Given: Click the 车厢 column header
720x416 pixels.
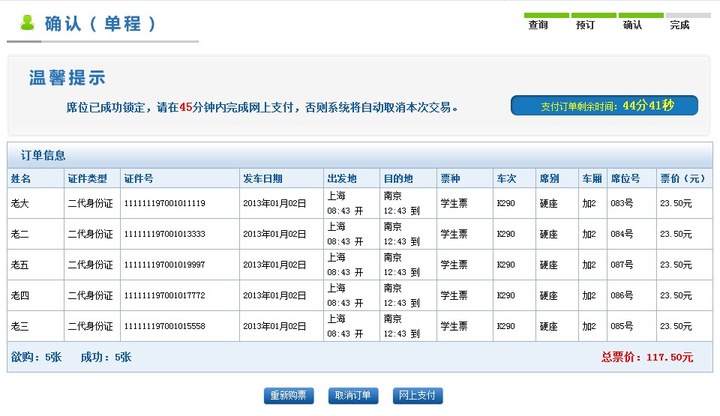Looking at the screenshot, I should point(592,179).
